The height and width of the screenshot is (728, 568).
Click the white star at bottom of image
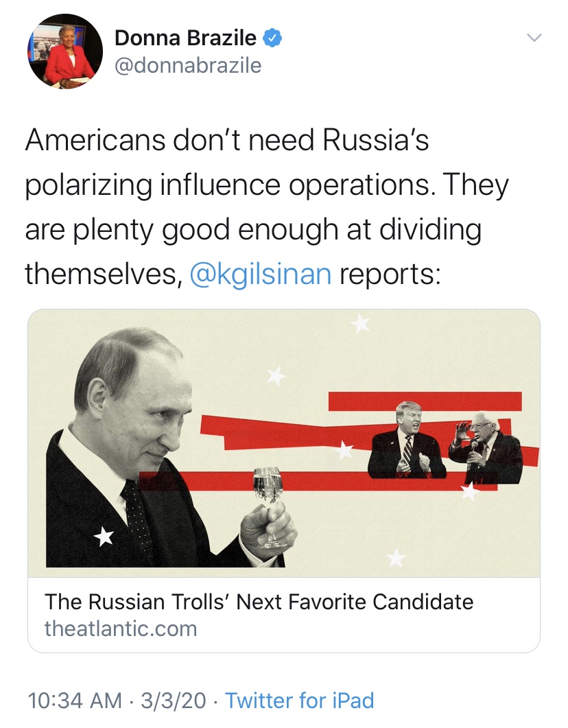click(396, 558)
